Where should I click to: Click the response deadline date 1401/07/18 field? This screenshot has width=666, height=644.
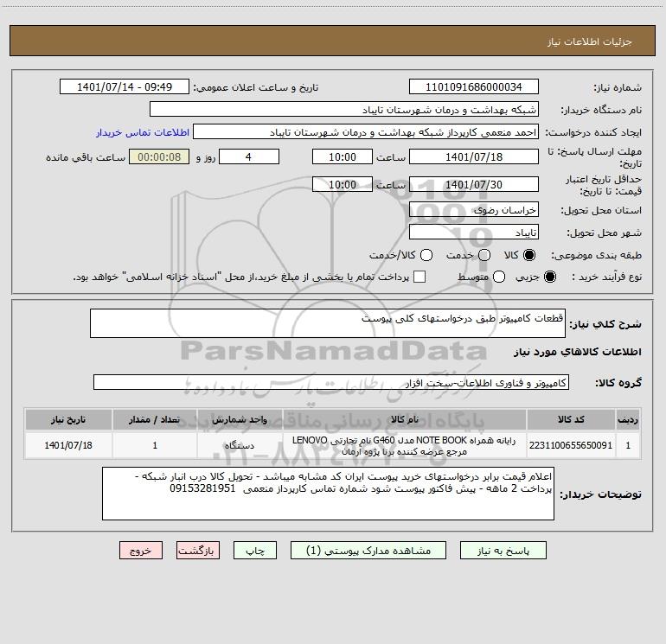point(474,156)
